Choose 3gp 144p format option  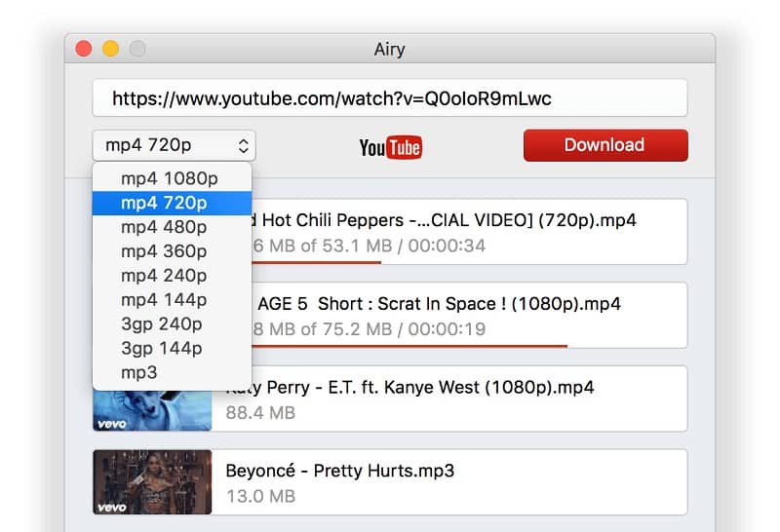point(162,349)
